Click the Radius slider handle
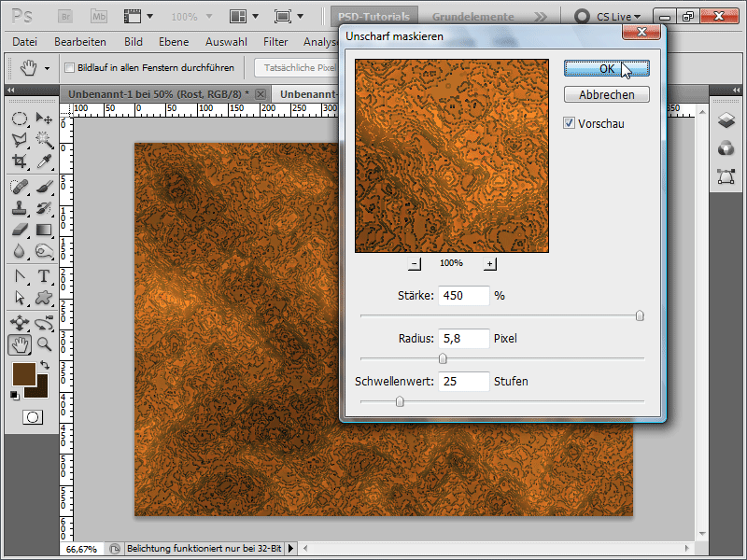Screen dimensions: 747x560 [443, 358]
